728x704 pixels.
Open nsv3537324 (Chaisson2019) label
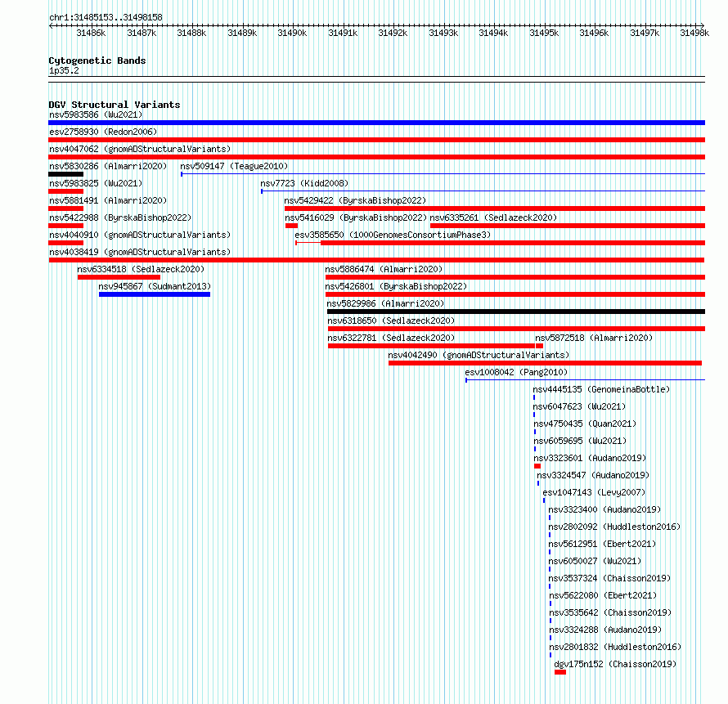point(610,578)
